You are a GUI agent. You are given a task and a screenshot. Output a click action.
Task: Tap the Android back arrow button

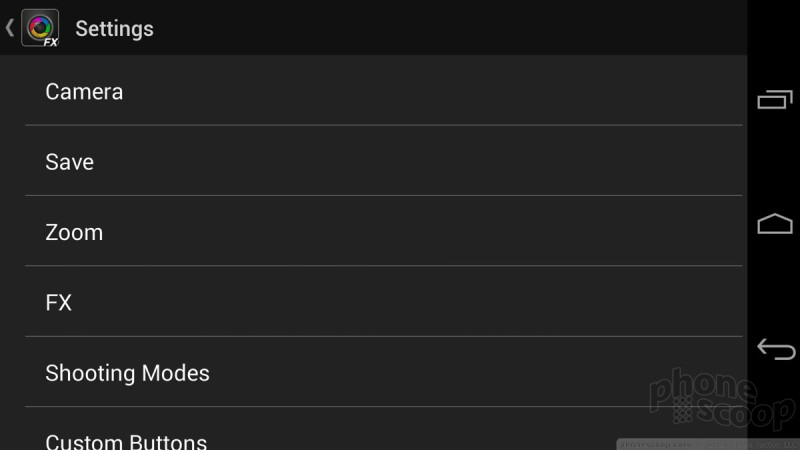(776, 349)
